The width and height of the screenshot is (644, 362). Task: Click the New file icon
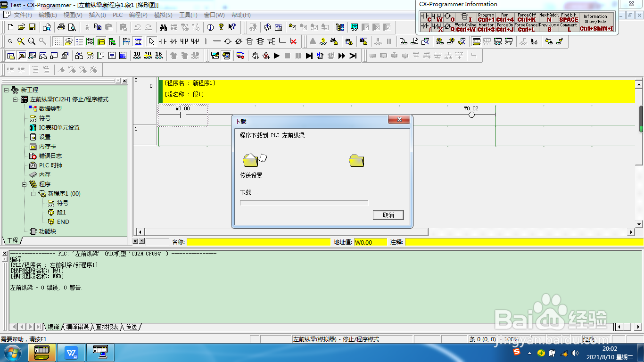point(10,27)
